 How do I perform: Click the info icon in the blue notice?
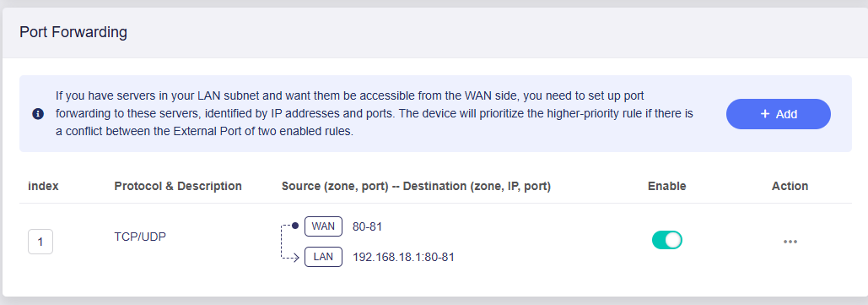pos(38,114)
